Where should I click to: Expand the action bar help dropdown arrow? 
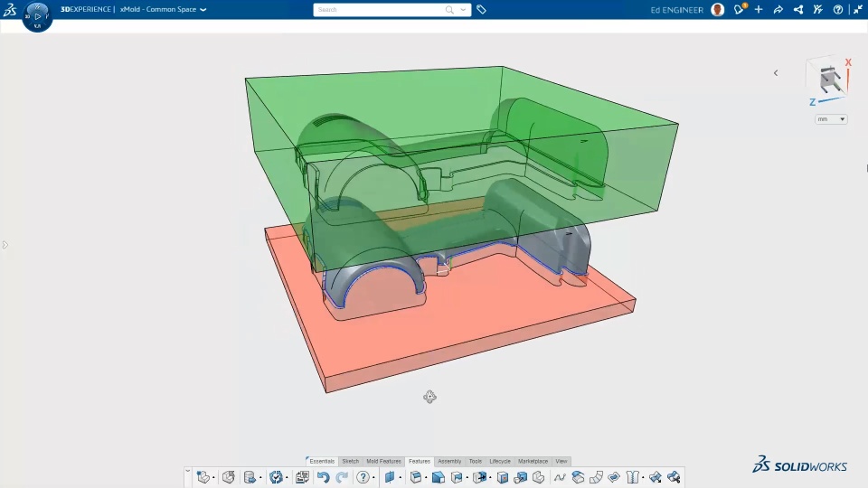point(373,477)
